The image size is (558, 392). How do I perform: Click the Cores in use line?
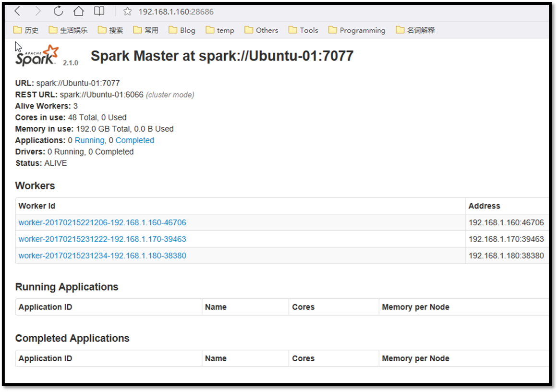[x=71, y=118]
